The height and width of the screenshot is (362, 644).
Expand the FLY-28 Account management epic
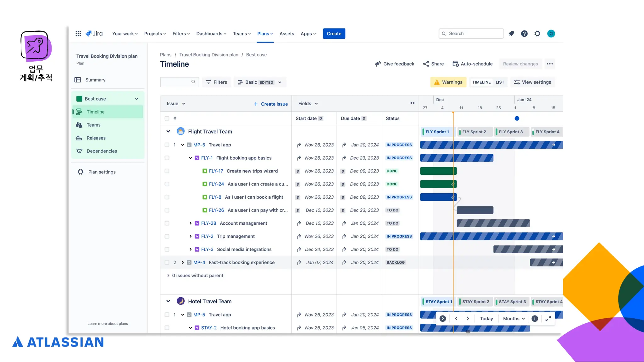[x=191, y=223]
